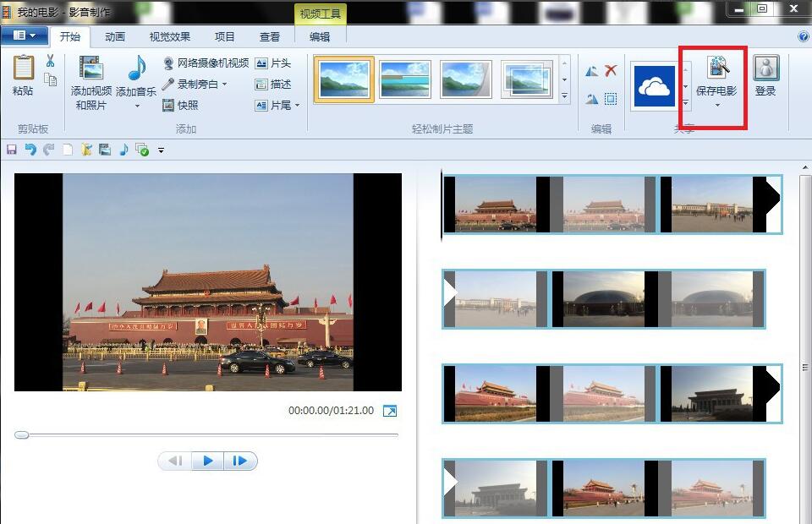This screenshot has width=812, height=524.
Task: Click Save project floppy disk icon
Action: [x=11, y=150]
